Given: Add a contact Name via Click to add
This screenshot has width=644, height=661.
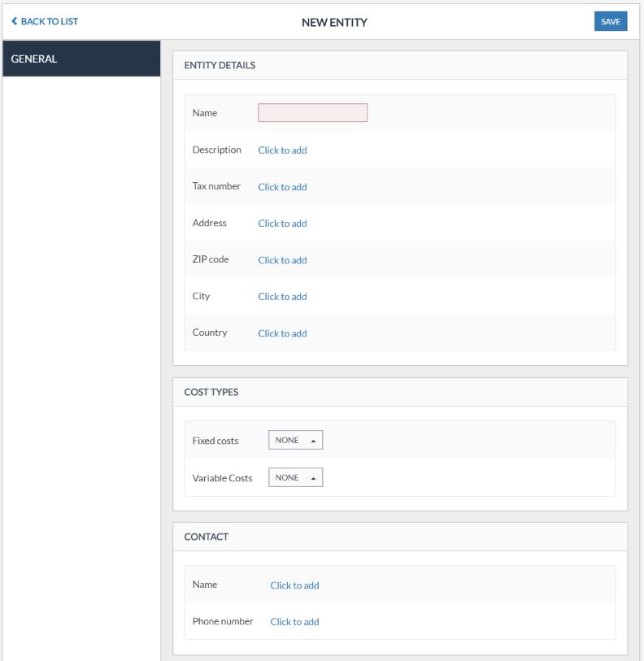Looking at the screenshot, I should pyautogui.click(x=294, y=585).
